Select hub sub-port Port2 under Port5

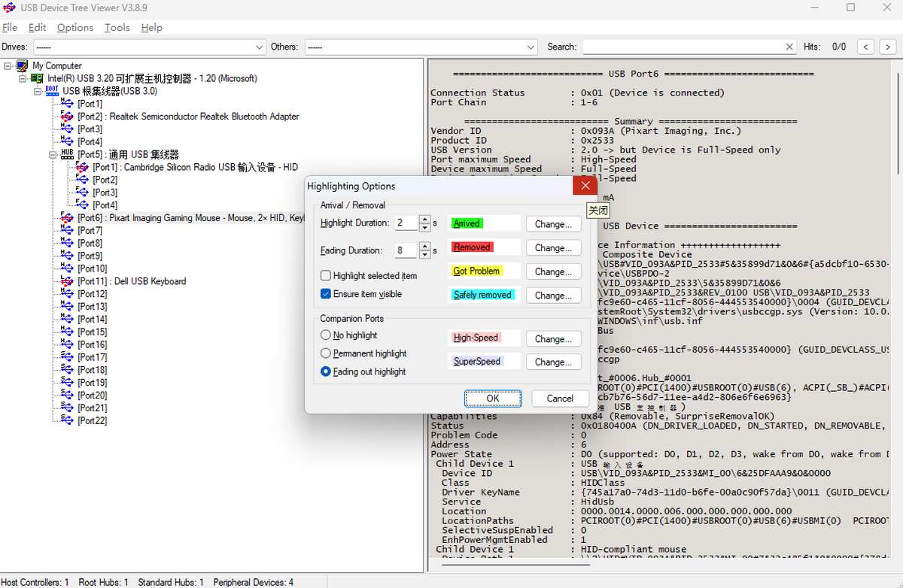pyautogui.click(x=105, y=180)
